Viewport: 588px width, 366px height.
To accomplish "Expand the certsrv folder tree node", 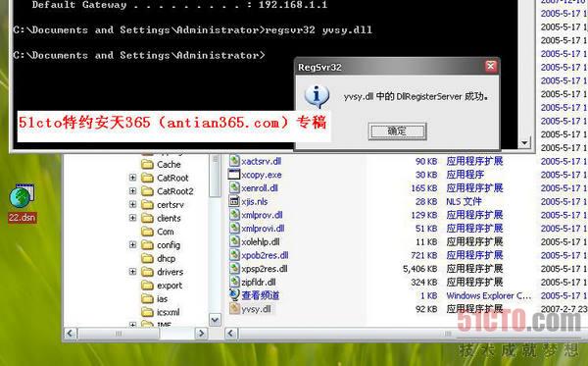I will click(132, 204).
